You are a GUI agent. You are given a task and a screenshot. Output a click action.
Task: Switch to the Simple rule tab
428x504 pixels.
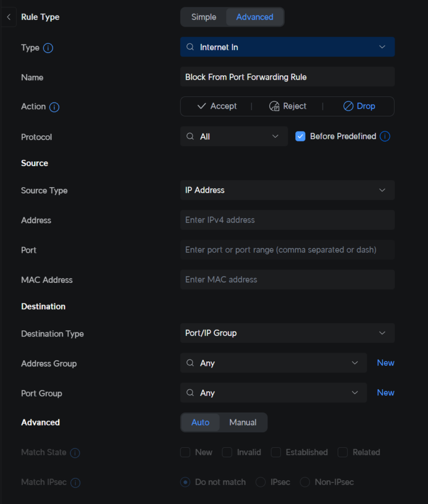point(204,17)
